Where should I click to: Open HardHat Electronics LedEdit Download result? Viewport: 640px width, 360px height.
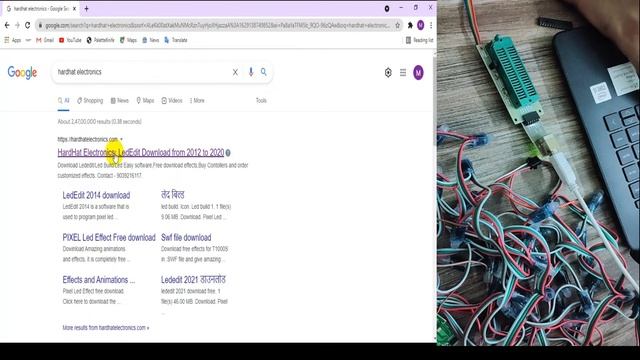pos(141,152)
